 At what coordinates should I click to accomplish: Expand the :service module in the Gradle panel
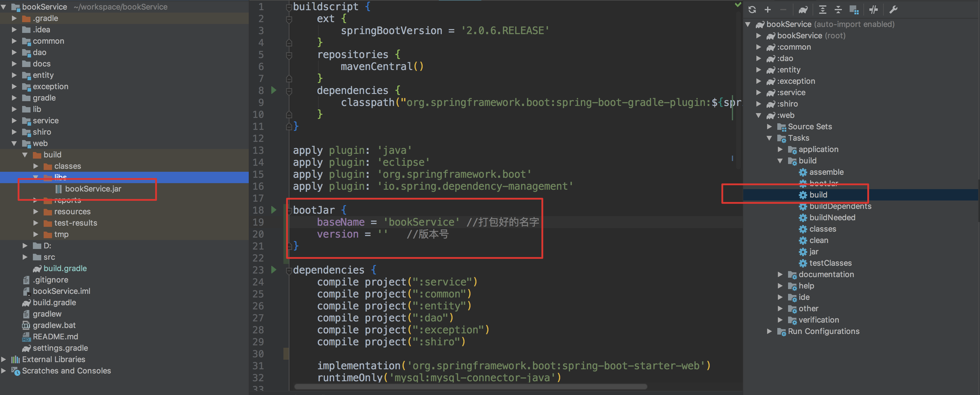click(759, 92)
